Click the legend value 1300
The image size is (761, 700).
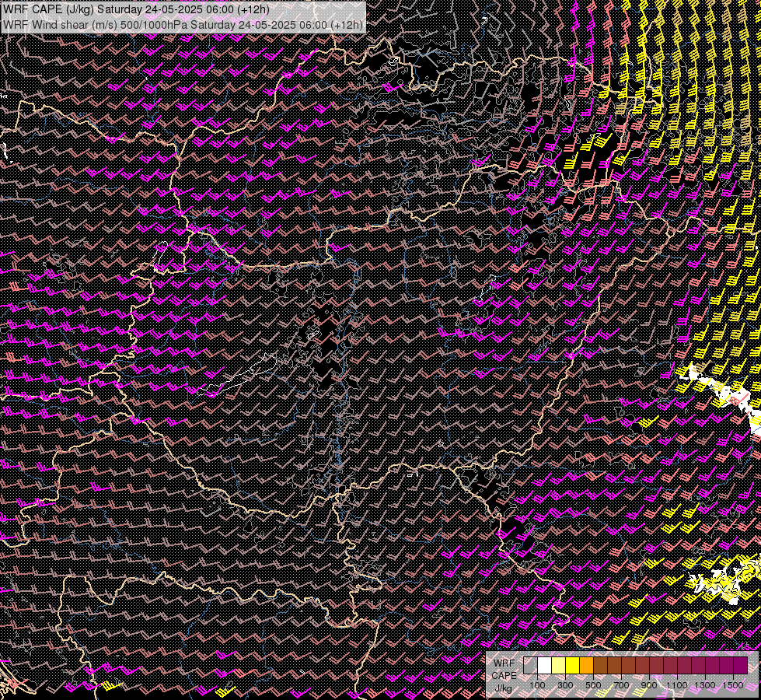coord(705,685)
